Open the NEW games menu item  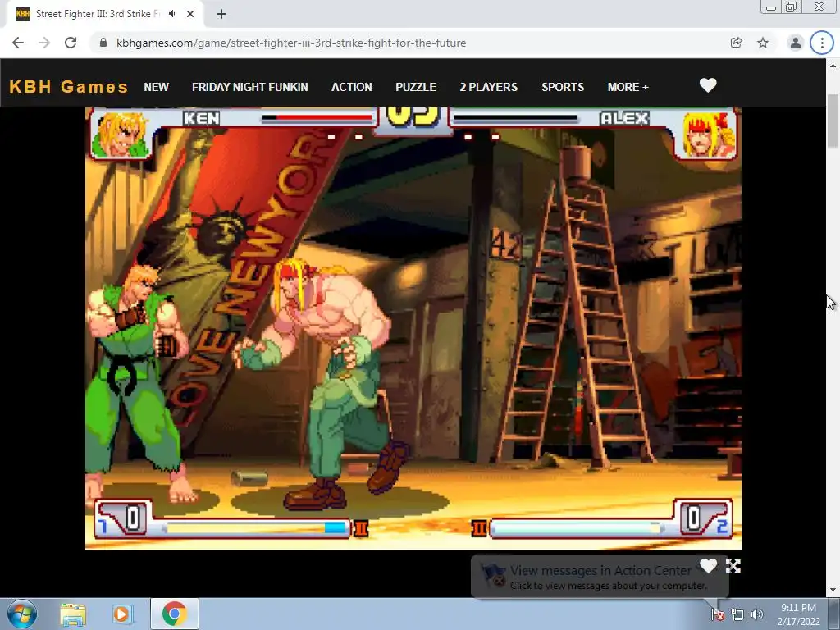[x=157, y=87]
